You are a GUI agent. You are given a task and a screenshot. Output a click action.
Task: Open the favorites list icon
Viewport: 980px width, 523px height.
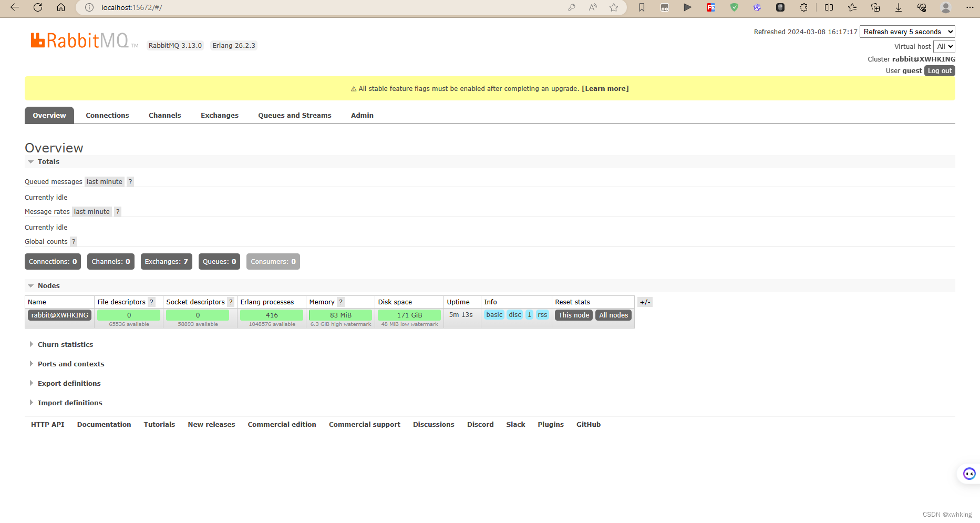852,7
